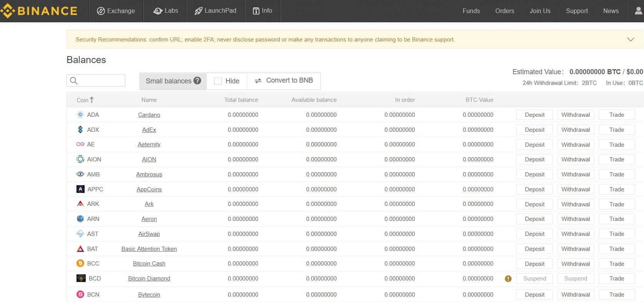Click Withdrawal for AdEx ADX

pos(576,129)
